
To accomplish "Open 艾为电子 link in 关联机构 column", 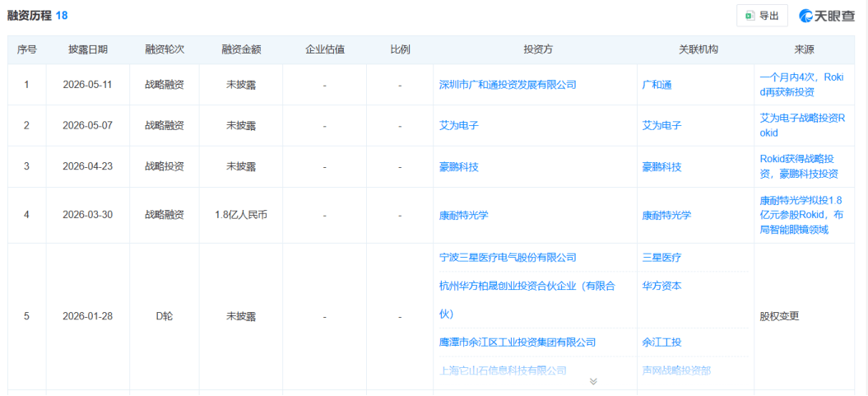I will pos(661,126).
